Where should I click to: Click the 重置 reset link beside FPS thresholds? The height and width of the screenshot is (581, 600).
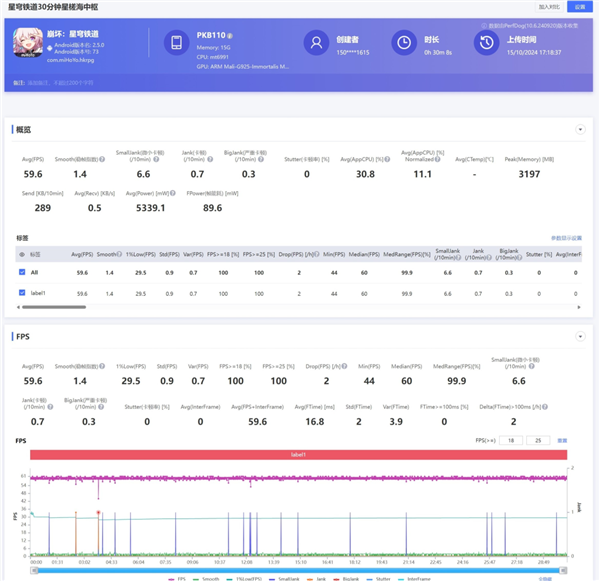point(562,440)
